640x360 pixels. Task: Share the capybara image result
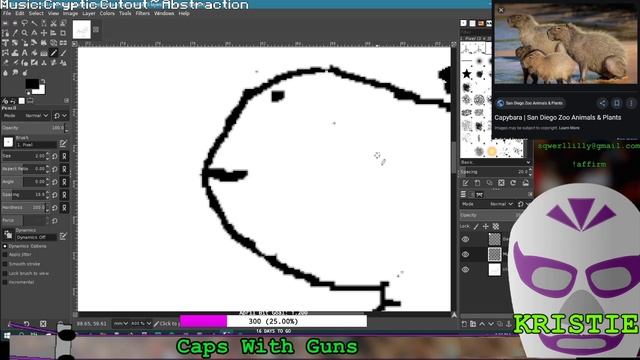pyautogui.click(x=602, y=103)
